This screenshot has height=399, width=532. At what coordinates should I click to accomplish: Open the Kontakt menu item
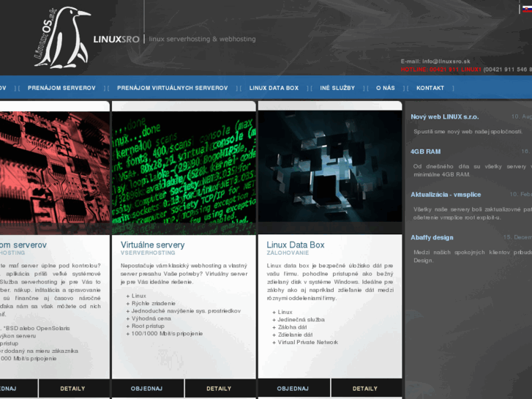click(430, 88)
